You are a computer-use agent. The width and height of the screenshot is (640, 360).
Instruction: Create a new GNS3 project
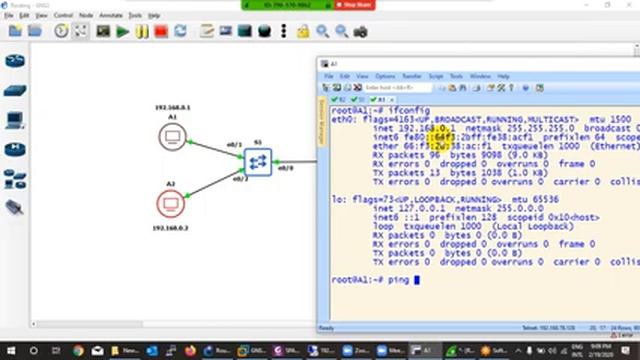point(15,31)
